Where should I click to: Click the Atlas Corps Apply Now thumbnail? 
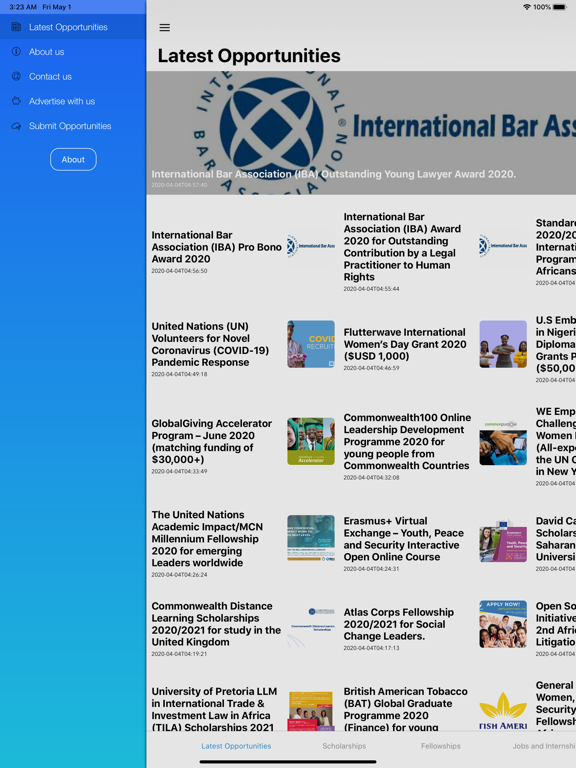click(x=503, y=624)
